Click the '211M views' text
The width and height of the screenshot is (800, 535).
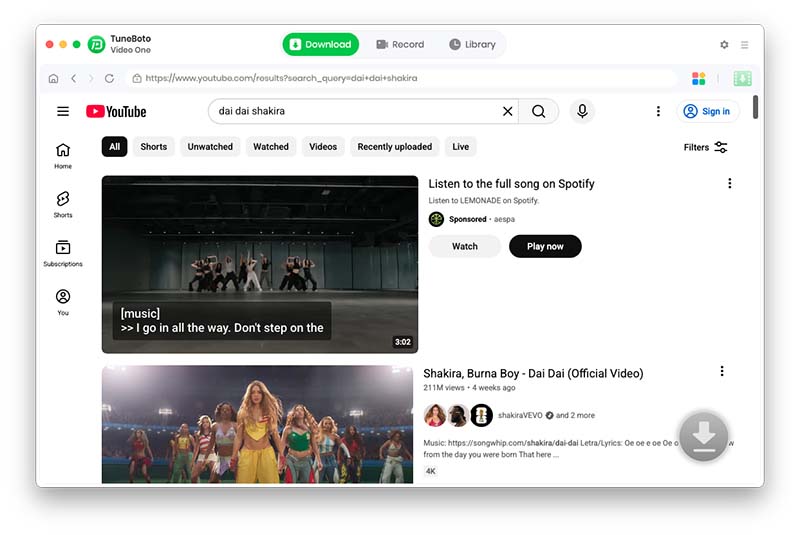click(x=443, y=388)
